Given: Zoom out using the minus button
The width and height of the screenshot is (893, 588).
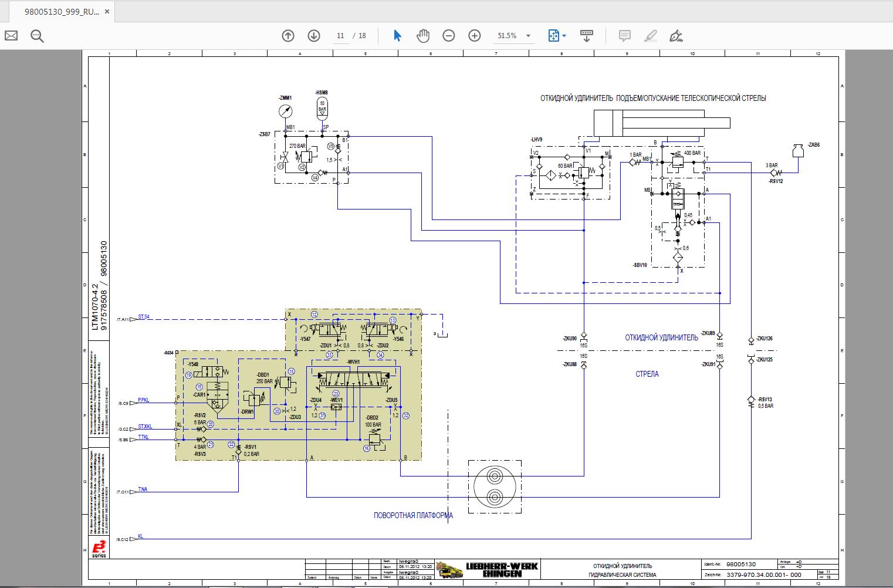Looking at the screenshot, I should pos(449,36).
